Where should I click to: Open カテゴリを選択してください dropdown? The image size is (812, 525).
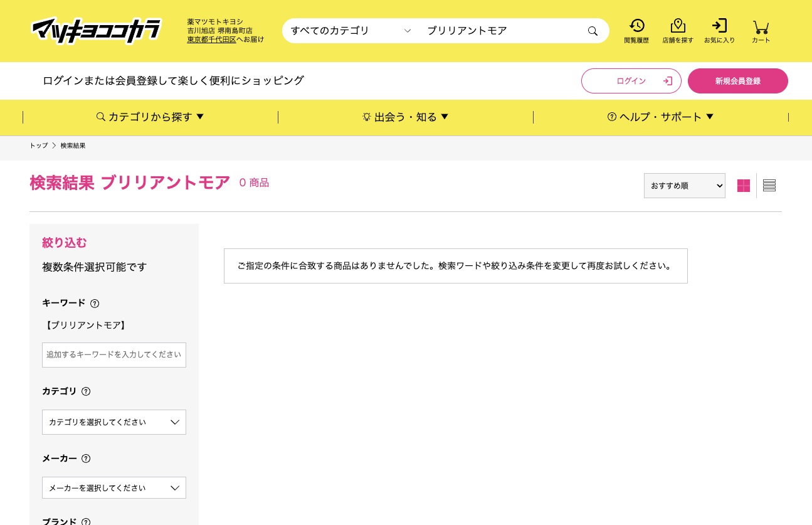pos(114,422)
